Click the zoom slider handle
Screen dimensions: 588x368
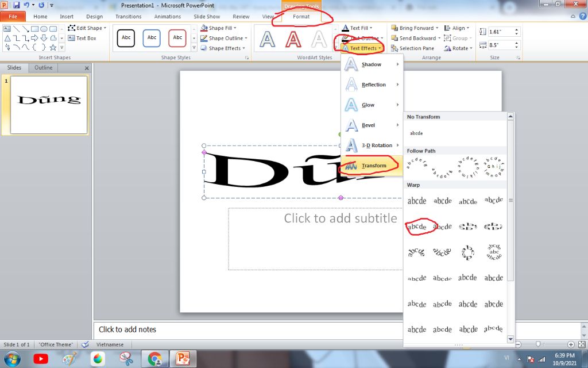[538, 344]
